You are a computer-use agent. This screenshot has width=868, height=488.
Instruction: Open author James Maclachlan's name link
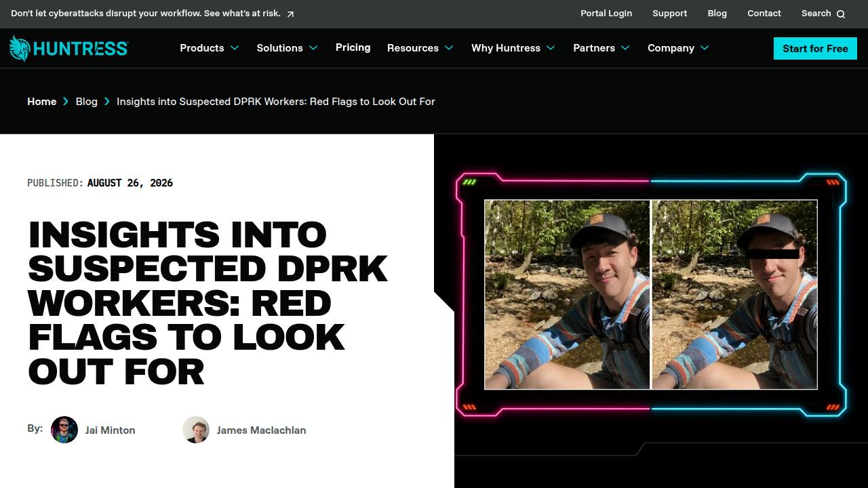coord(261,430)
